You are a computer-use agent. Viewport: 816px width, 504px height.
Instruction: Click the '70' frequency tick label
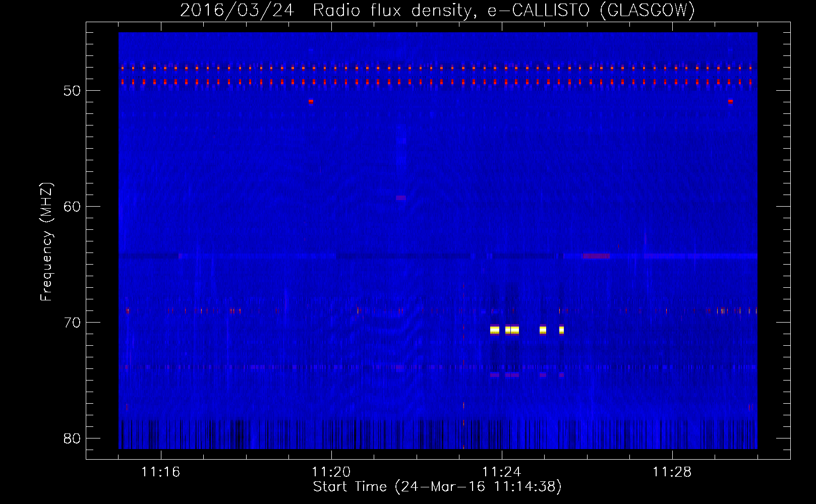point(72,323)
